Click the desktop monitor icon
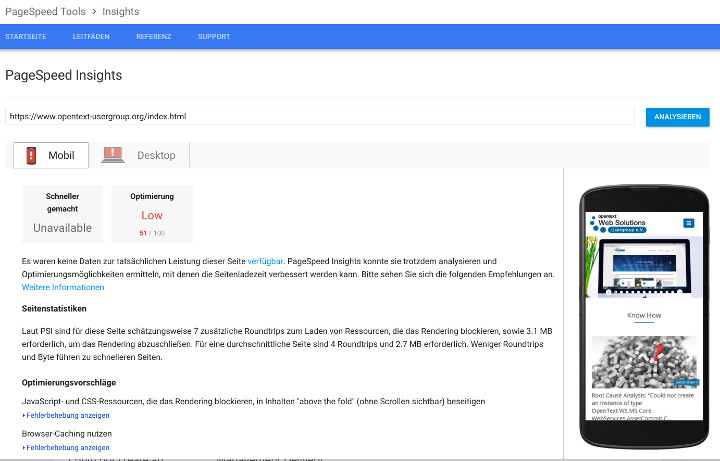 (x=113, y=155)
